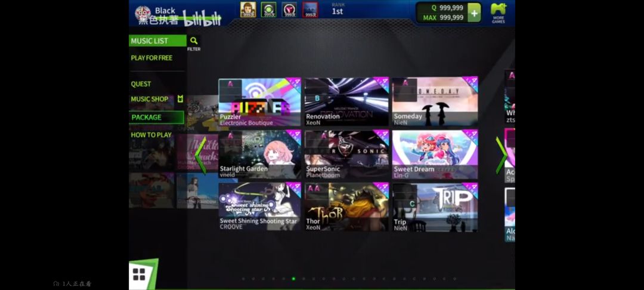This screenshot has height=290, width=644.
Task: Click the shopping cart icon beside Music Shop
Action: [x=180, y=99]
